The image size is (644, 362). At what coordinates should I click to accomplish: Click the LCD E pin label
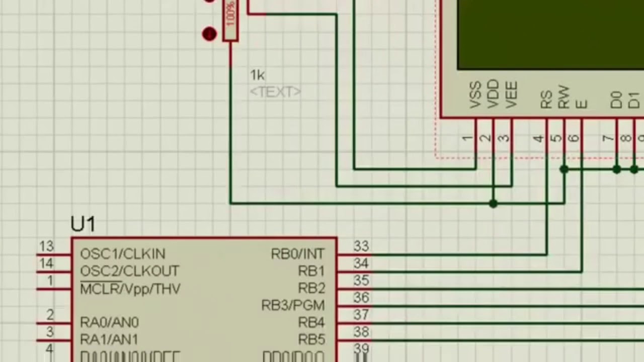pos(582,105)
